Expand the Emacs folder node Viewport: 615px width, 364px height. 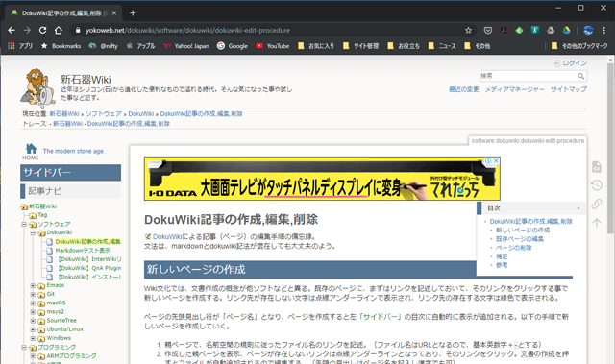pos(33,285)
